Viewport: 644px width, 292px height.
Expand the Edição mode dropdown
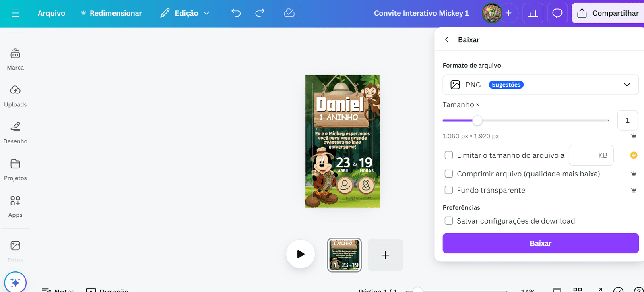[185, 13]
